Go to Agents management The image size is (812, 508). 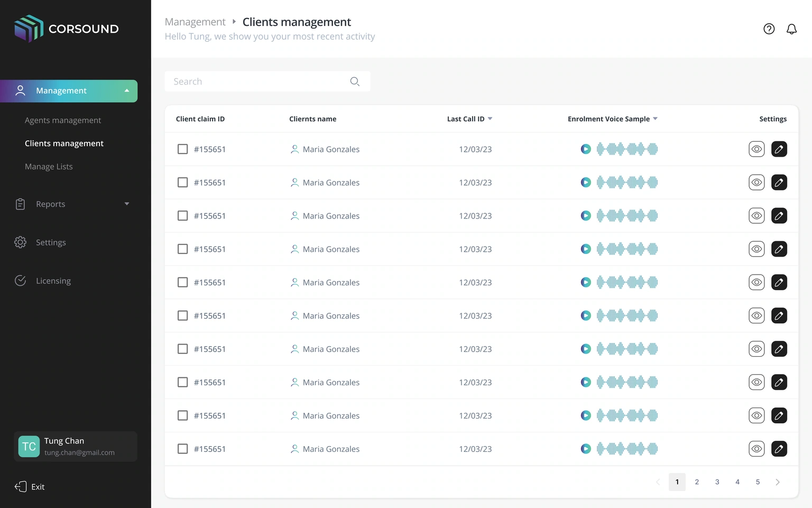(63, 120)
